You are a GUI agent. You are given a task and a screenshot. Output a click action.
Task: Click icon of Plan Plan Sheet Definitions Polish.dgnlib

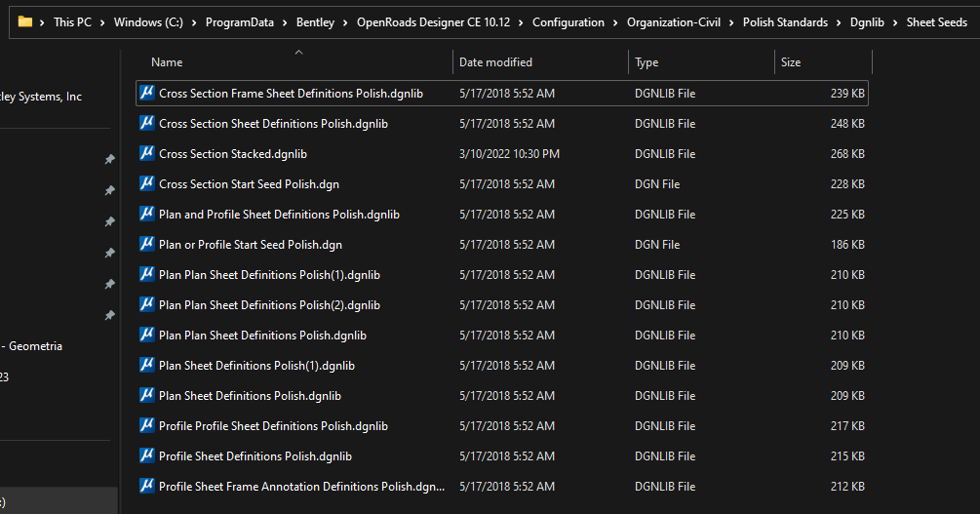coord(147,336)
